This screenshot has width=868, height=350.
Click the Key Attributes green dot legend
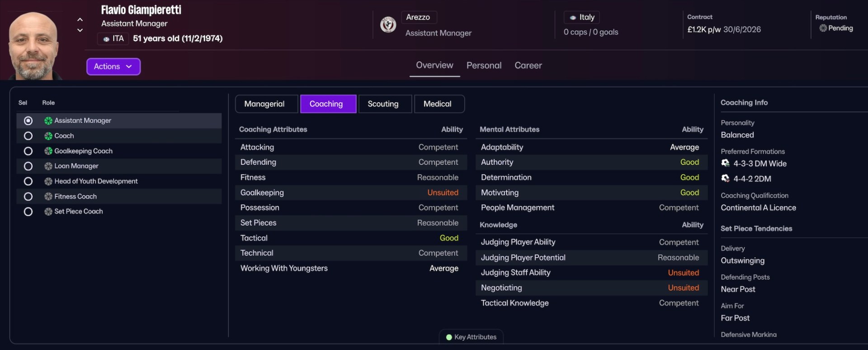coord(449,337)
